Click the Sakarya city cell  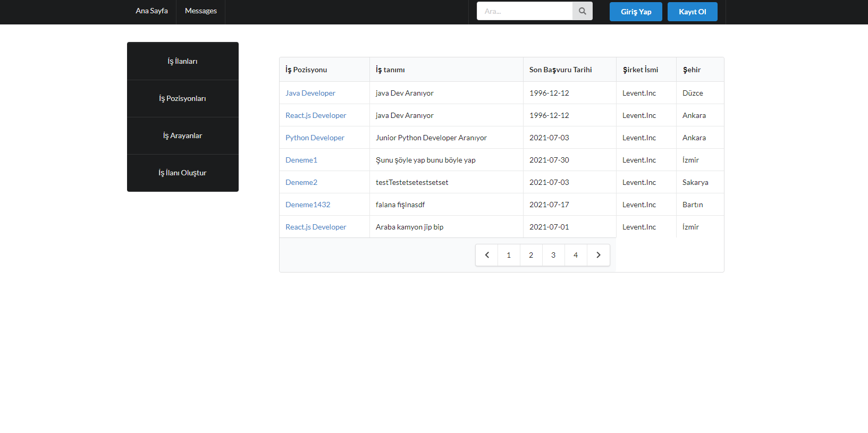(700, 182)
